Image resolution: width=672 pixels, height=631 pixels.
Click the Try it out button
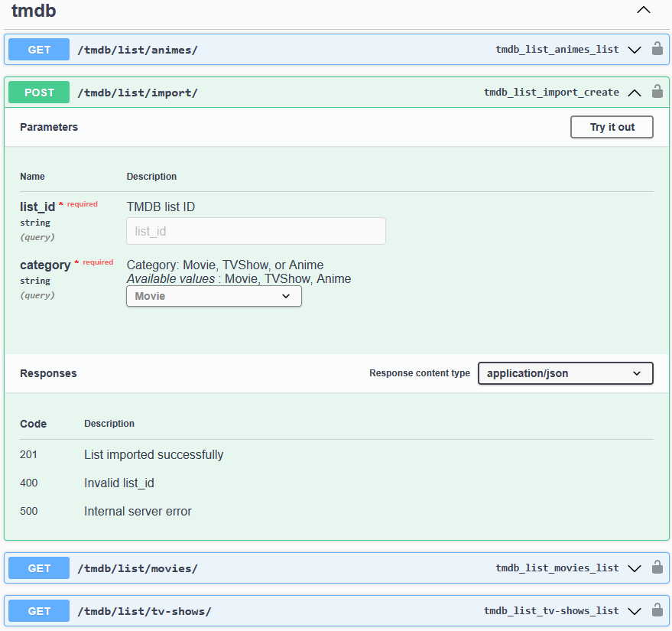pos(612,127)
